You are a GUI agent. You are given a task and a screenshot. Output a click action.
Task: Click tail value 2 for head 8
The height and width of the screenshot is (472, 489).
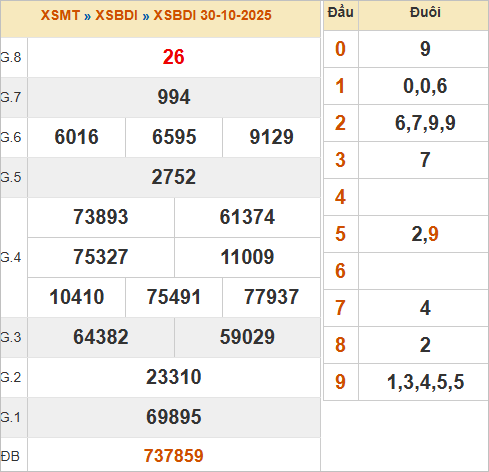[x=425, y=345]
